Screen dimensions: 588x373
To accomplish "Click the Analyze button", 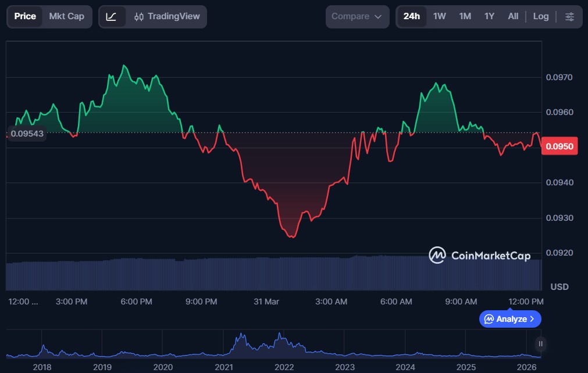I will pyautogui.click(x=510, y=319).
